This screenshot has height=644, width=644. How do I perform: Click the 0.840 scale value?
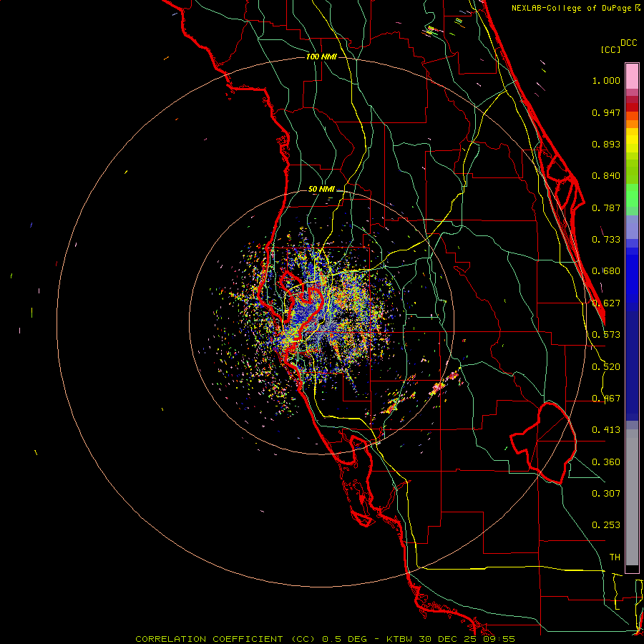(x=606, y=176)
